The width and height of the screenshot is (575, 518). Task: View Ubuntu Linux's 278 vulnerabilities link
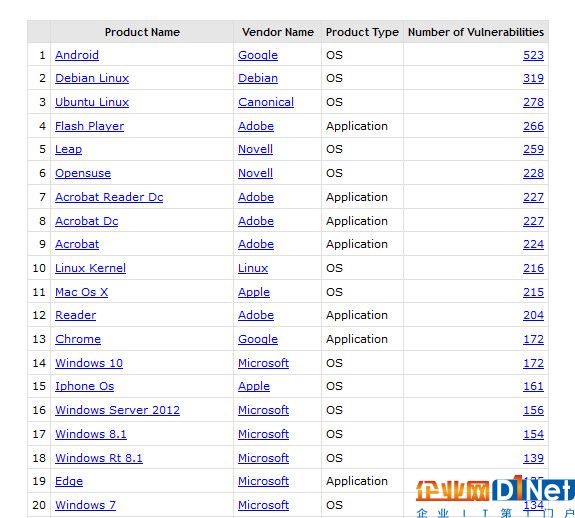pyautogui.click(x=533, y=102)
